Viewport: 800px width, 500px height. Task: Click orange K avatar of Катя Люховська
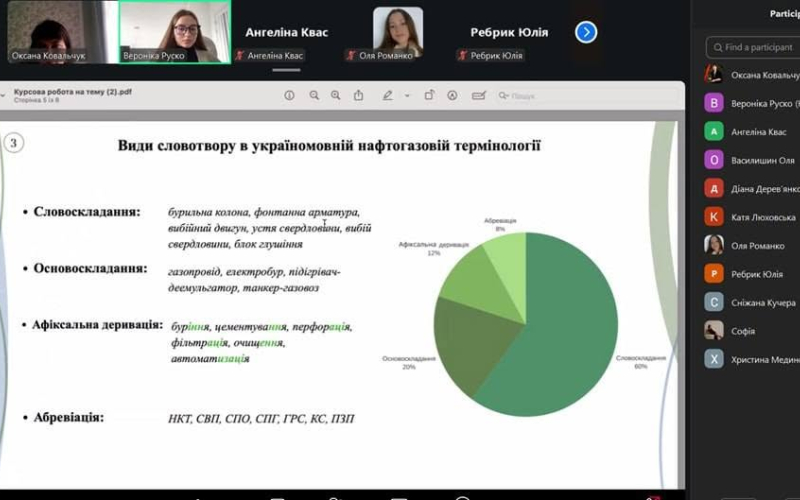click(x=714, y=217)
